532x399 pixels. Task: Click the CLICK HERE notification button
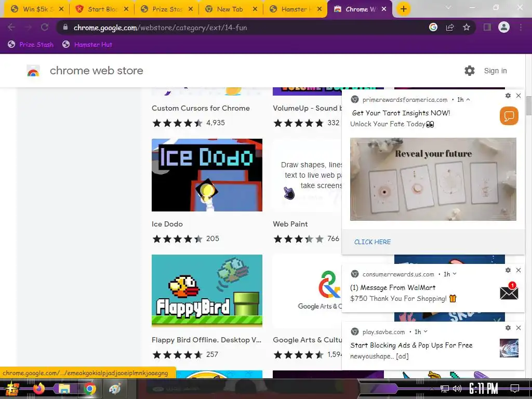(372, 242)
